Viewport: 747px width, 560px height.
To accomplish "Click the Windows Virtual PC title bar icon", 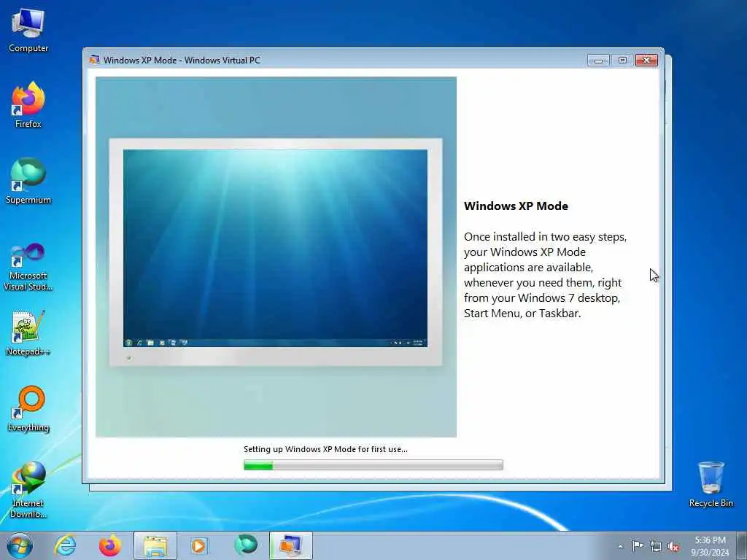I will [x=94, y=60].
